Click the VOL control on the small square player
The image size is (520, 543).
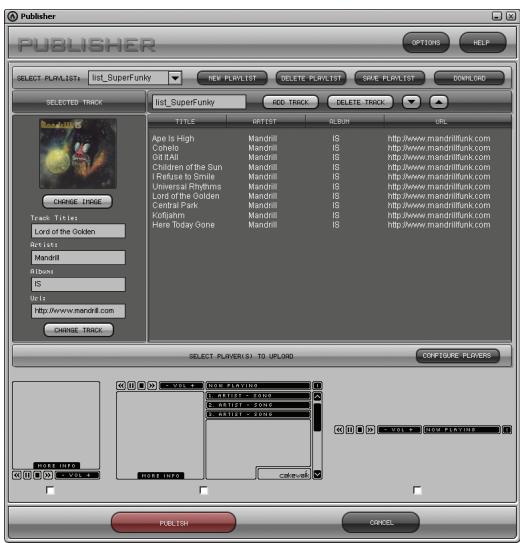(77, 475)
